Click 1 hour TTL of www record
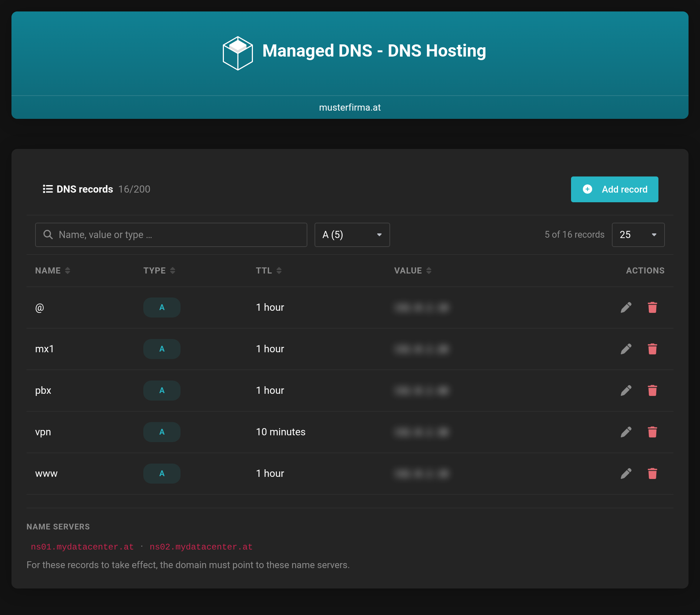The height and width of the screenshot is (615, 700). 270,474
